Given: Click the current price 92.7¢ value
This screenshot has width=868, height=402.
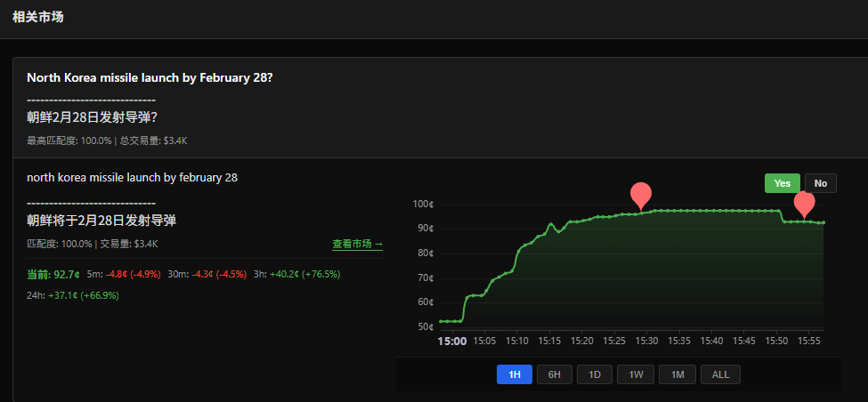Looking at the screenshot, I should tap(67, 274).
